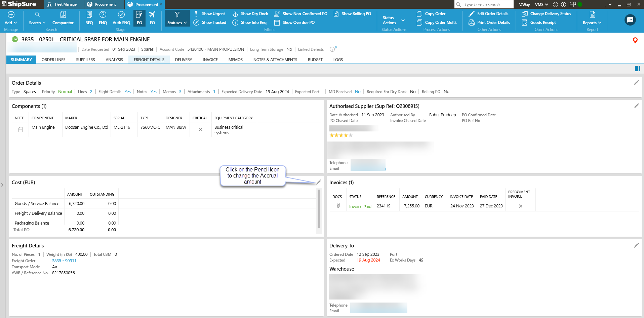Click the FO airplane stage icon
This screenshot has width=644, height=318.
tap(152, 18)
